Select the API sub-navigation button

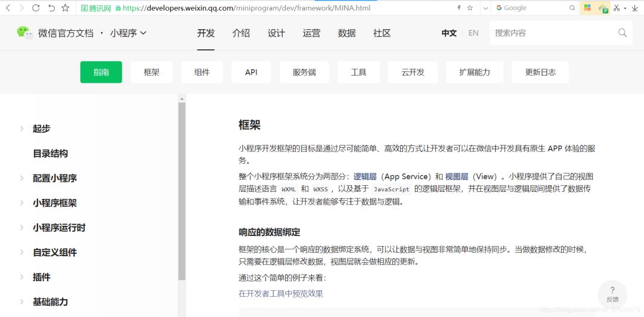(x=251, y=72)
